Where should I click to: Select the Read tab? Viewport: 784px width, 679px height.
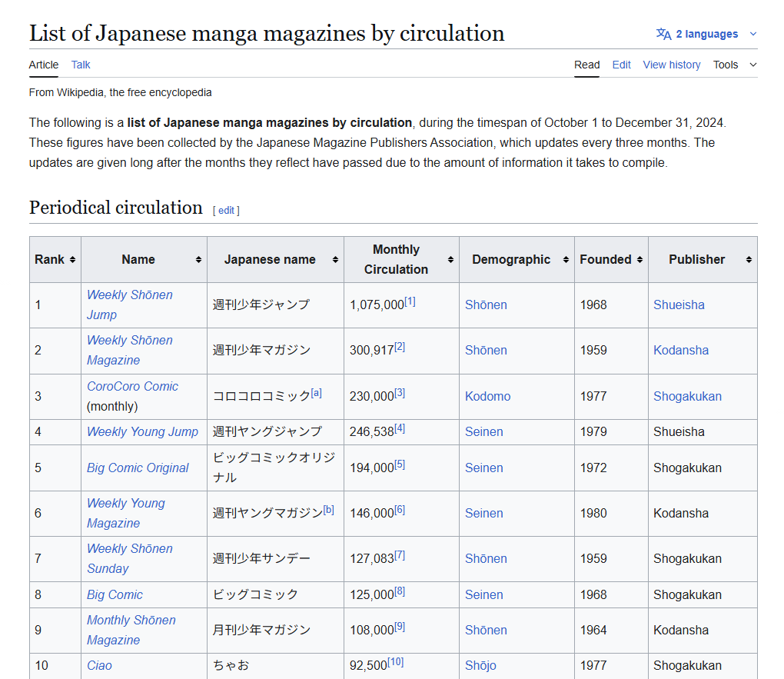(x=586, y=65)
